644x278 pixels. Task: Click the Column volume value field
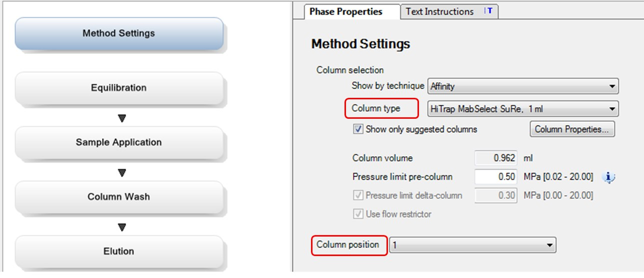coord(495,158)
